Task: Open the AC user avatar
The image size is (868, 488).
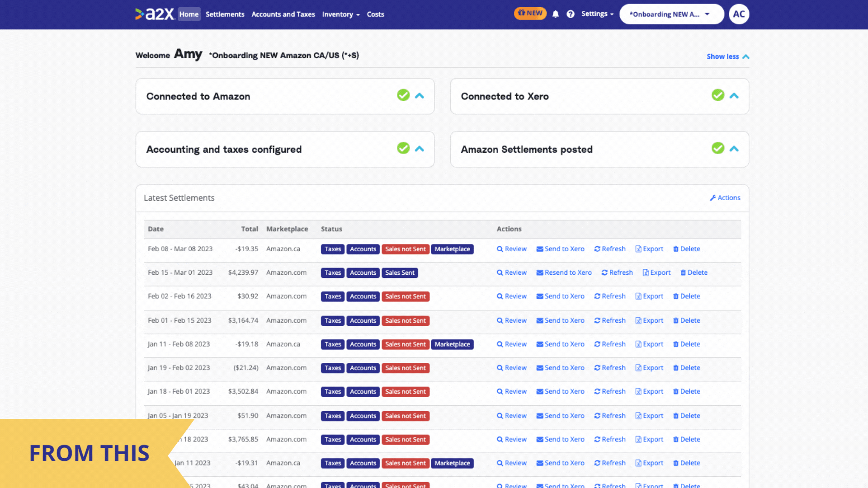Action: pos(739,14)
